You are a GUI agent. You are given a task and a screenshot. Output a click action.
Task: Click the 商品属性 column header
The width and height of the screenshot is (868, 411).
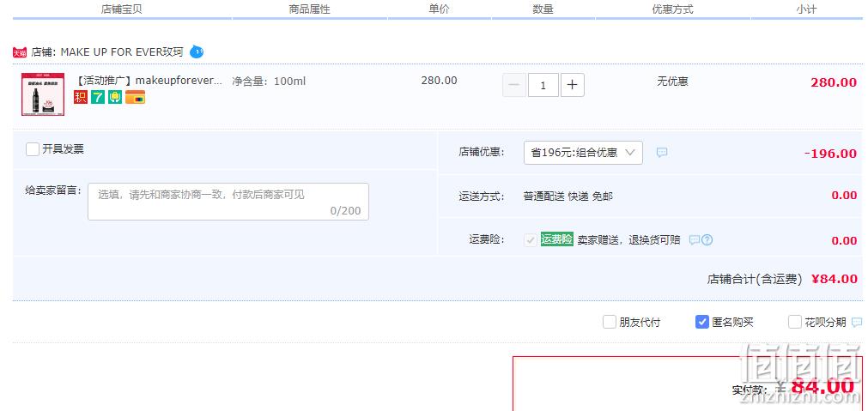pos(309,9)
